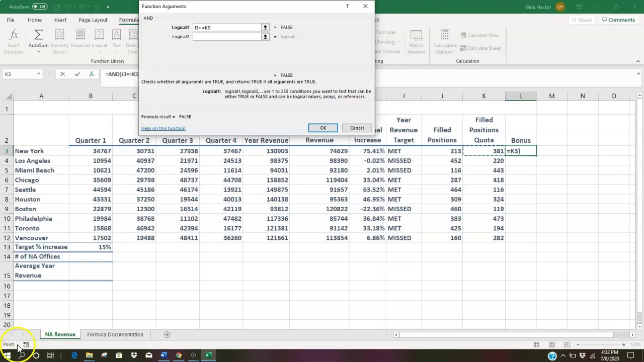This screenshot has height=362, width=644.
Task: Click the Share button
Action: [x=581, y=20]
